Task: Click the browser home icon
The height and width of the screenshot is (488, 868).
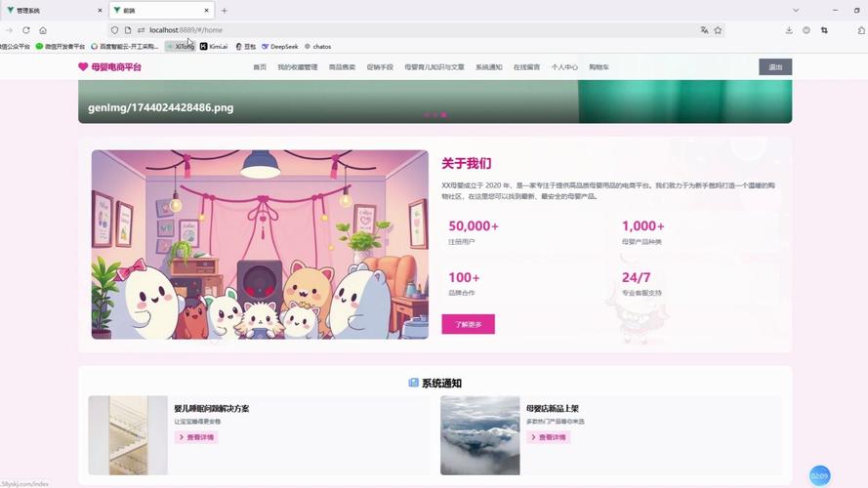Action: click(43, 30)
